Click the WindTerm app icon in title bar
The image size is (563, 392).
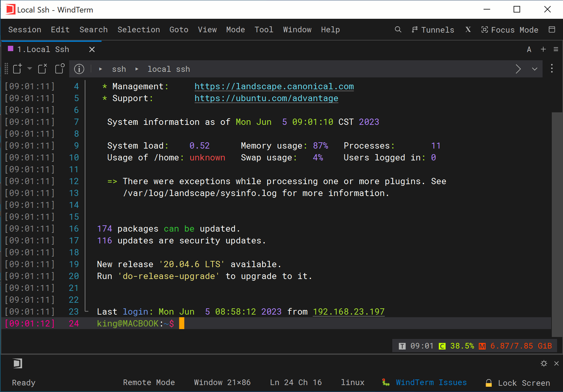coord(10,10)
